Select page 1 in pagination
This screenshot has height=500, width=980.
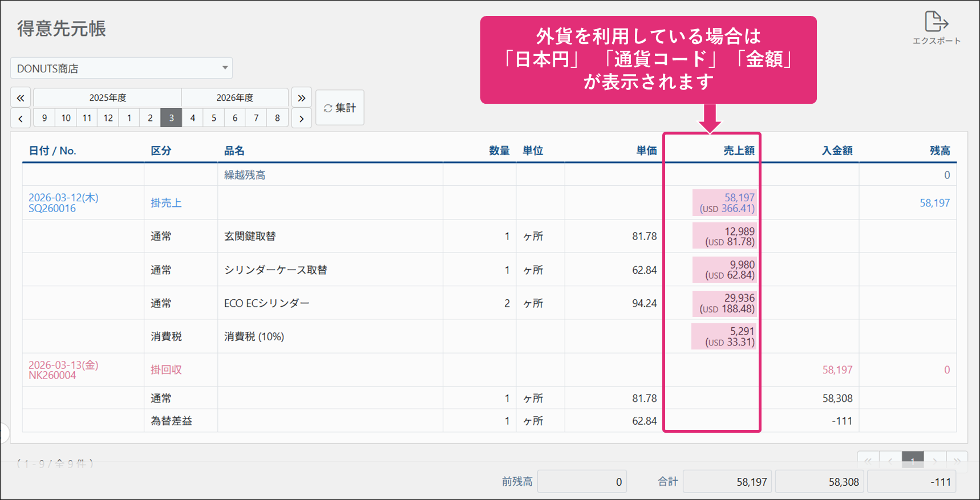coord(912,461)
